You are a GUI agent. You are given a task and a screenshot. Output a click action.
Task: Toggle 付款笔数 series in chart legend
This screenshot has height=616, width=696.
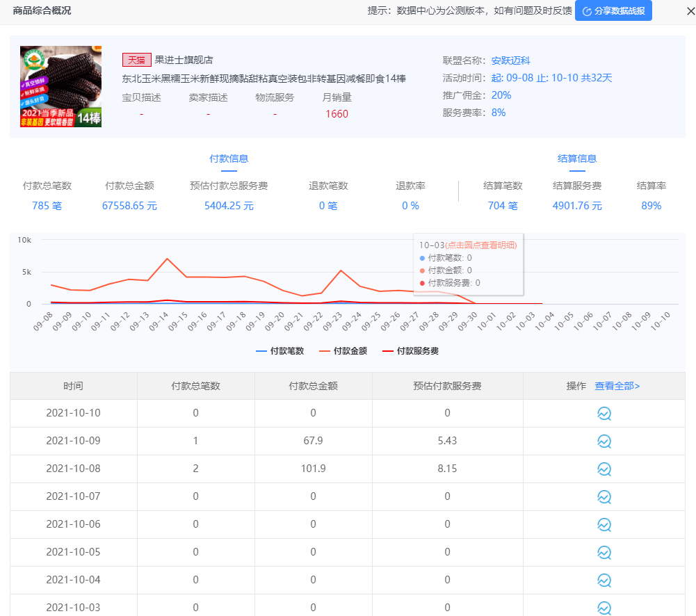tap(280, 351)
